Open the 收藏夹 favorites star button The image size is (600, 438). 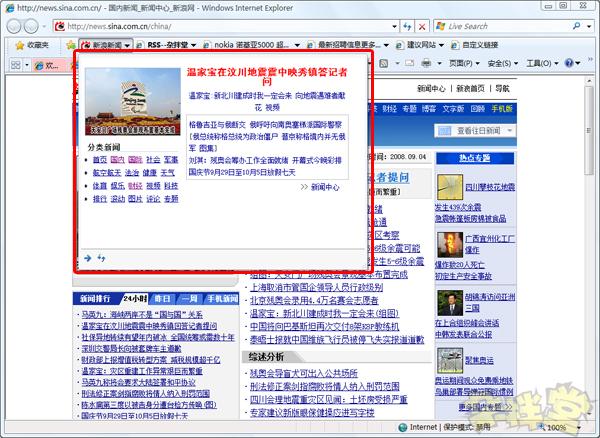[x=32, y=45]
